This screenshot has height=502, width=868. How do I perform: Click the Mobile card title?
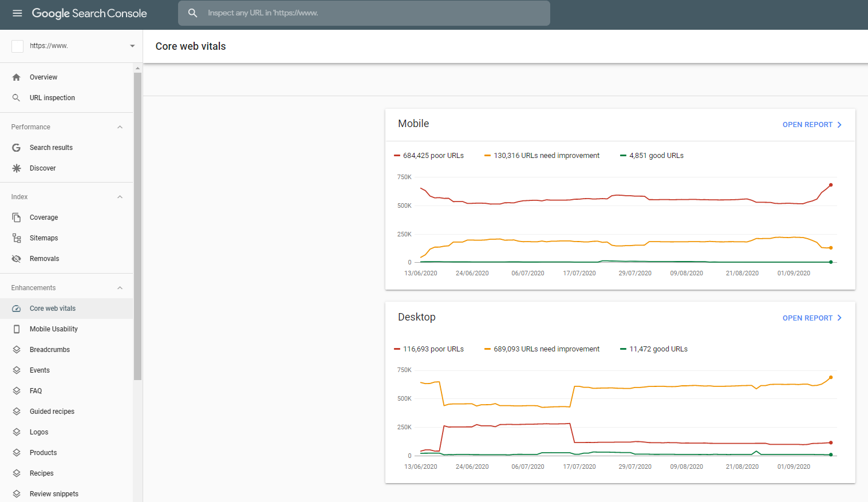pos(413,124)
